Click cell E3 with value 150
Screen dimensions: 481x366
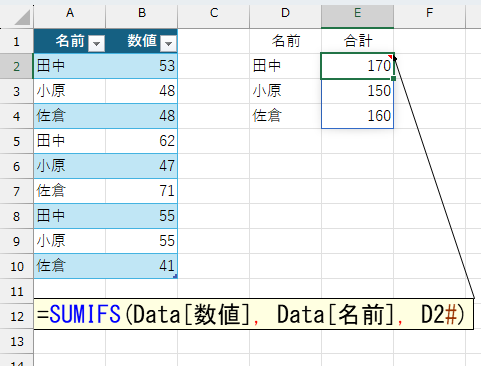[x=357, y=91]
